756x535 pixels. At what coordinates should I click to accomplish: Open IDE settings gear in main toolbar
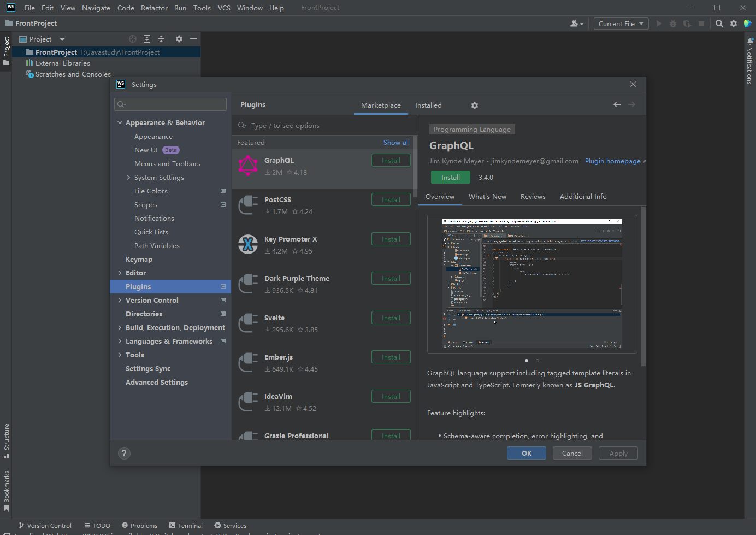[734, 23]
